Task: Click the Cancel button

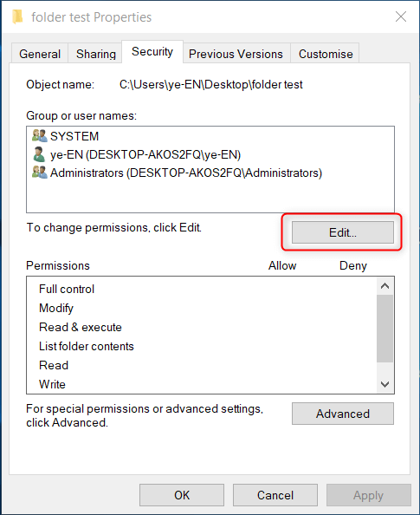Action: tap(275, 495)
